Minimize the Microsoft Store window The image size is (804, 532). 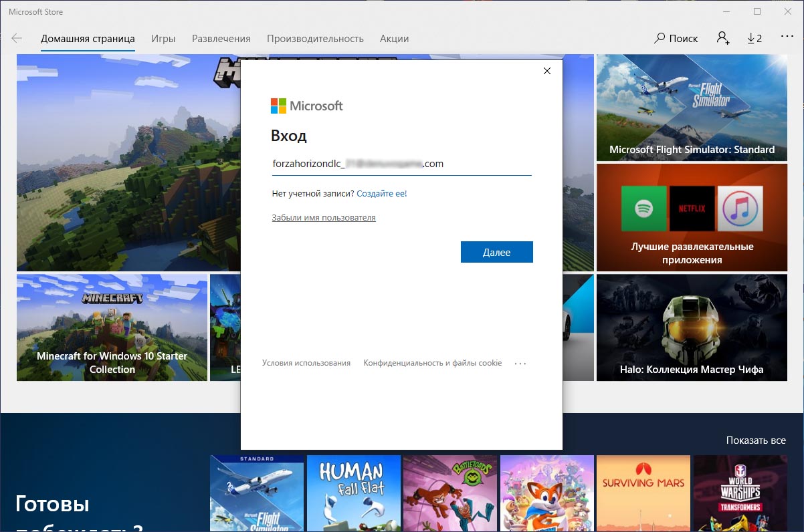click(727, 11)
